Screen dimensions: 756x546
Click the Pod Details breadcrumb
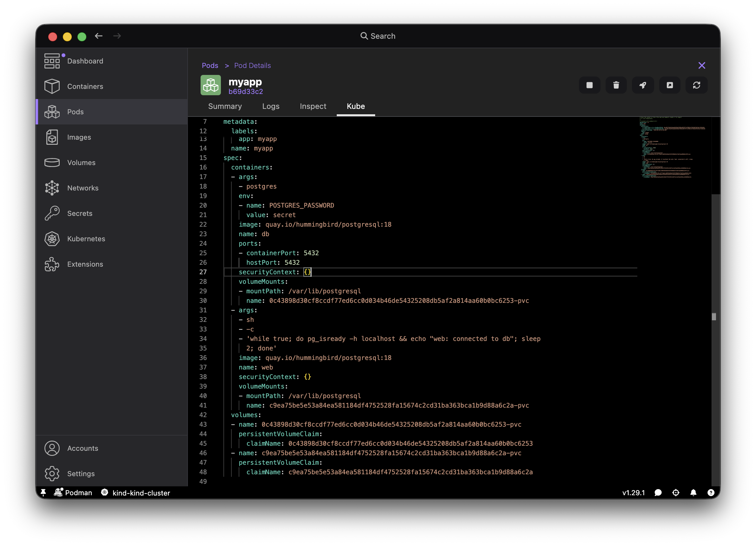click(x=252, y=66)
